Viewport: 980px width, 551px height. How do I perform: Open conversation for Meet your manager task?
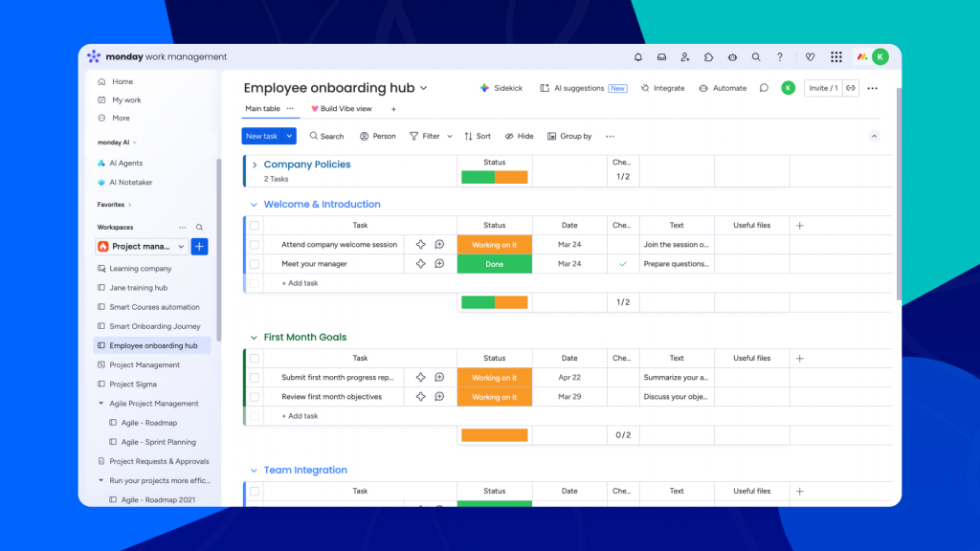(439, 264)
